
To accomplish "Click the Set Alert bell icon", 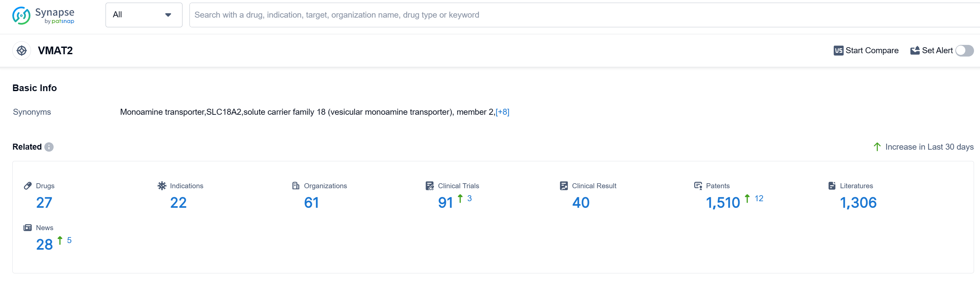I will [914, 51].
